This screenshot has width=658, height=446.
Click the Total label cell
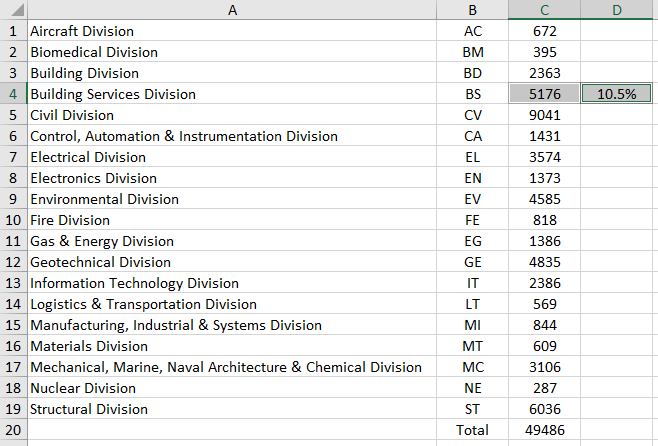tap(473, 430)
